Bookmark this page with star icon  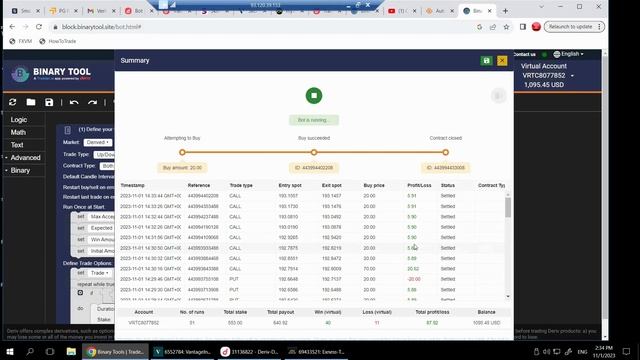click(x=506, y=27)
